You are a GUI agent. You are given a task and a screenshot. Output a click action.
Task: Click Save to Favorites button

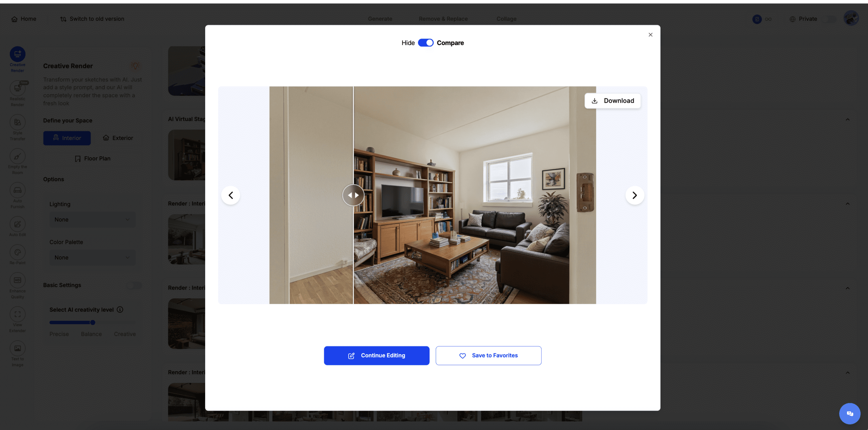[488, 355]
